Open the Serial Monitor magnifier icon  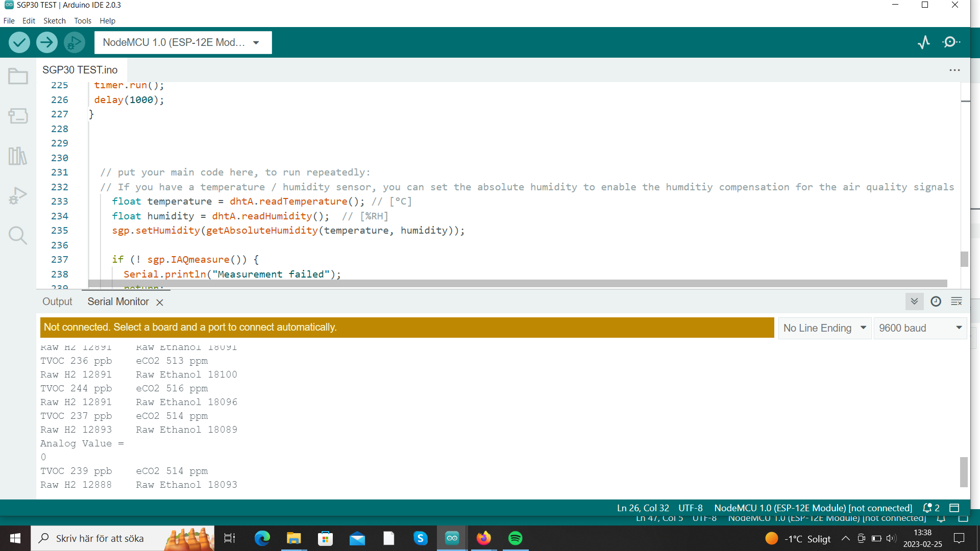point(950,42)
